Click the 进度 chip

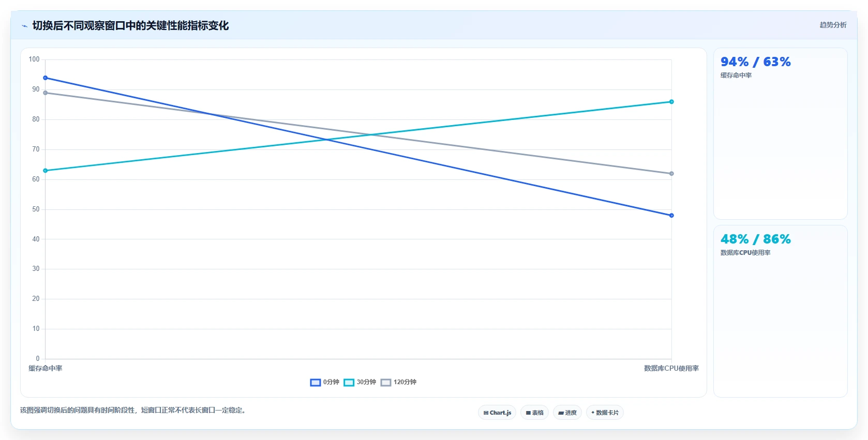click(567, 413)
